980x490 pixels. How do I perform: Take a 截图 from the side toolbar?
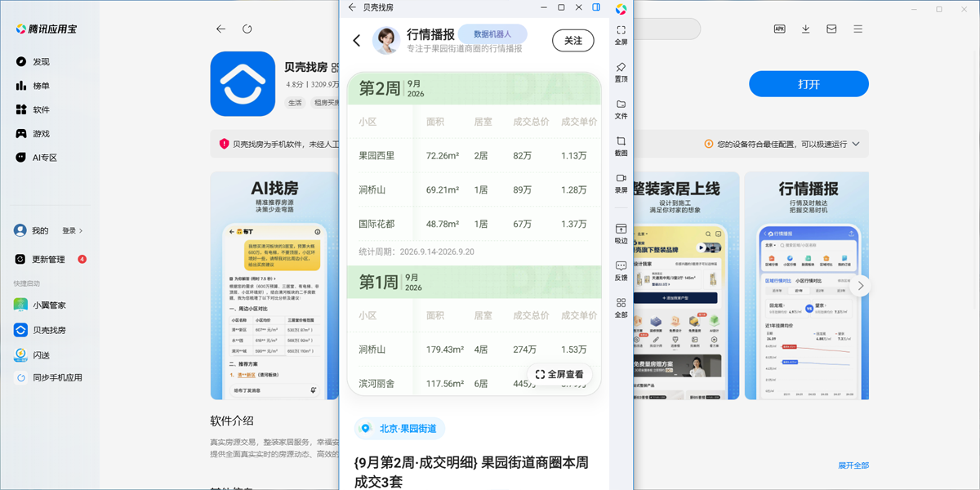tap(621, 146)
